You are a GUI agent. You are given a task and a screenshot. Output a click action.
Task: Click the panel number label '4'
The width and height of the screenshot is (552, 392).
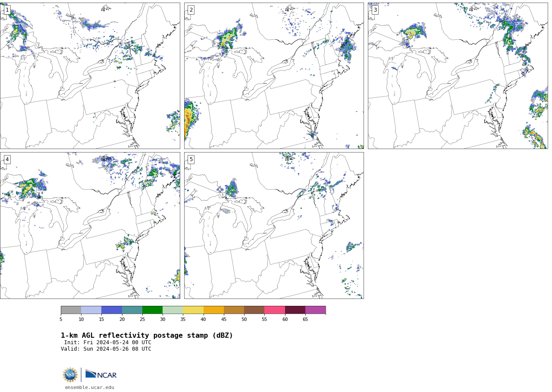[x=7, y=159]
